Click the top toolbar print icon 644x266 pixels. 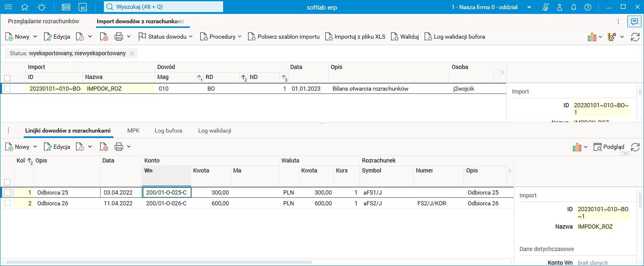[x=119, y=37]
